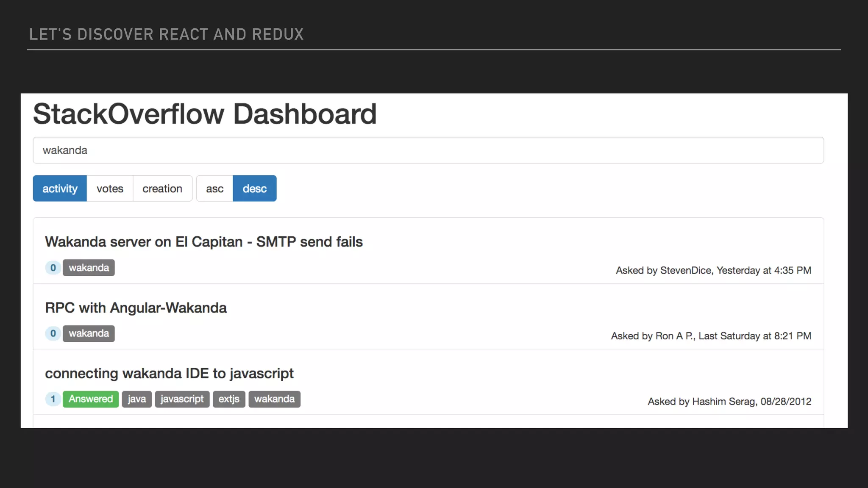Click vote count 0 on RPC with Angular-Wakanda

[x=53, y=333]
